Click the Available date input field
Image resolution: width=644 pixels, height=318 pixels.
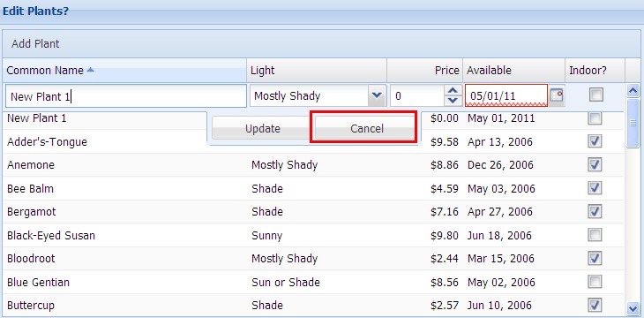point(506,96)
